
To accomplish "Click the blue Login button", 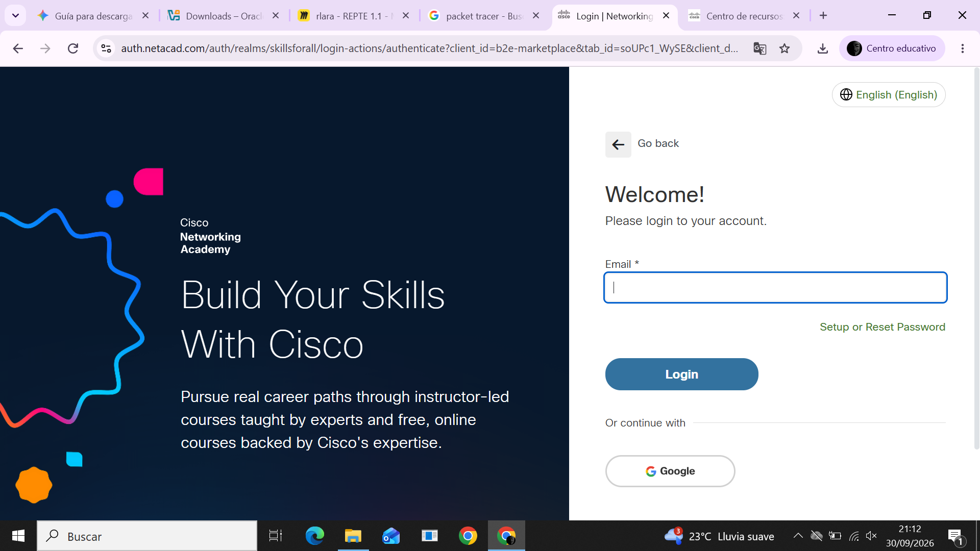I will [x=682, y=374].
